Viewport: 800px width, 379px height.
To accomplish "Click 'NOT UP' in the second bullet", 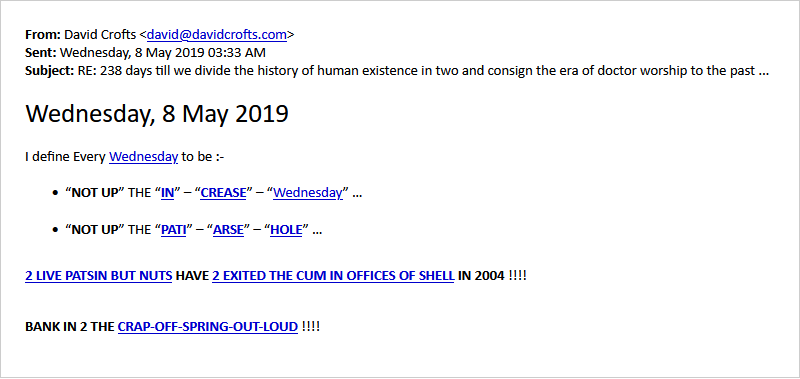I will pos(94,230).
